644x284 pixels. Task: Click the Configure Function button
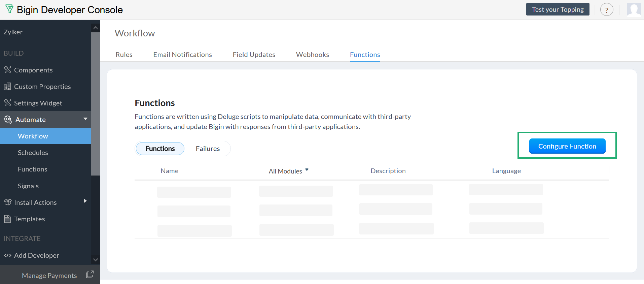567,146
